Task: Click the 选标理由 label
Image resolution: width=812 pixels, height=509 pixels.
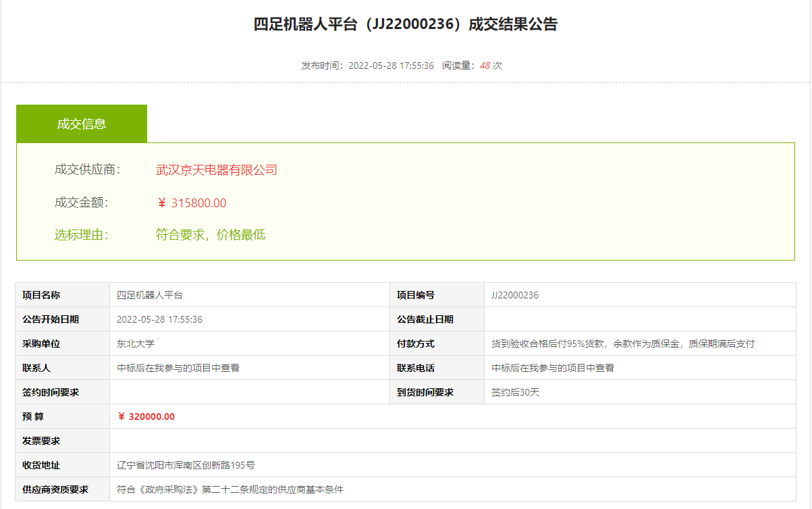Action: coord(82,235)
